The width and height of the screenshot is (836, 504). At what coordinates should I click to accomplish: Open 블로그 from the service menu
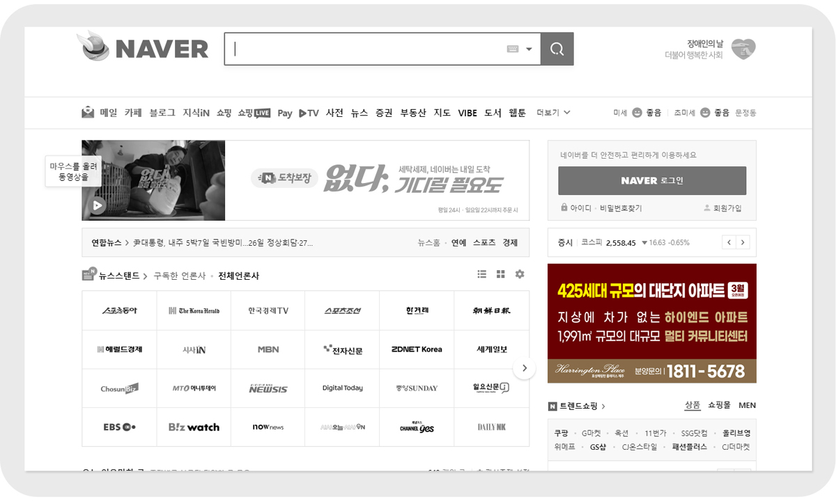(x=162, y=113)
